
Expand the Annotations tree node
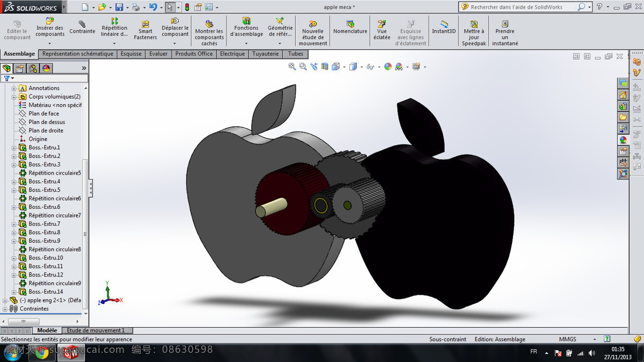[14, 88]
